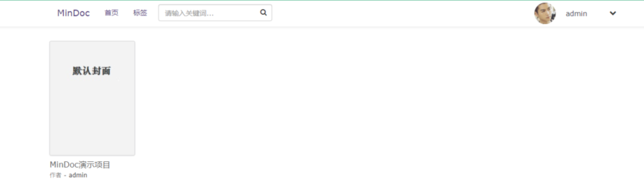Click the MinDoc logo link
644x194 pixels.
(73, 13)
